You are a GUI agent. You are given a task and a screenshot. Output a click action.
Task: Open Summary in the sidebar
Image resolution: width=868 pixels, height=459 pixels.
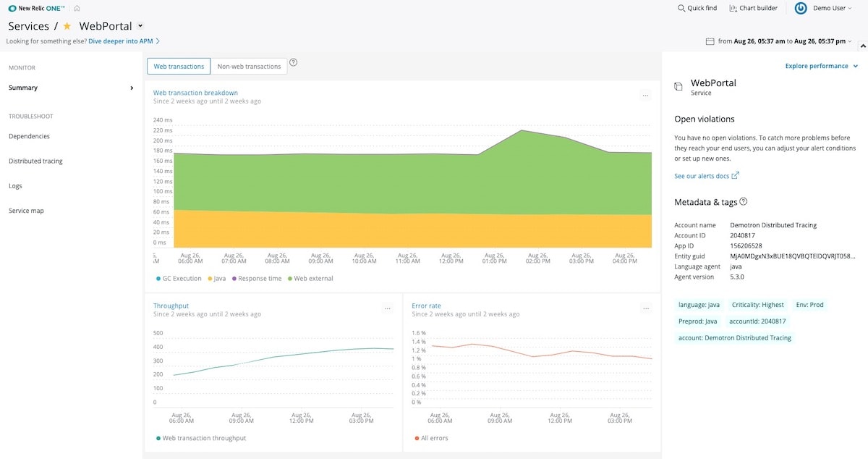[23, 88]
